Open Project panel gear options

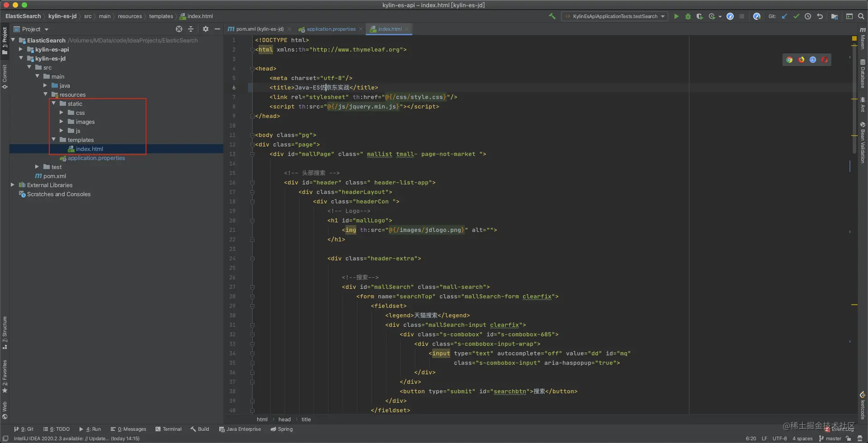[x=206, y=29]
